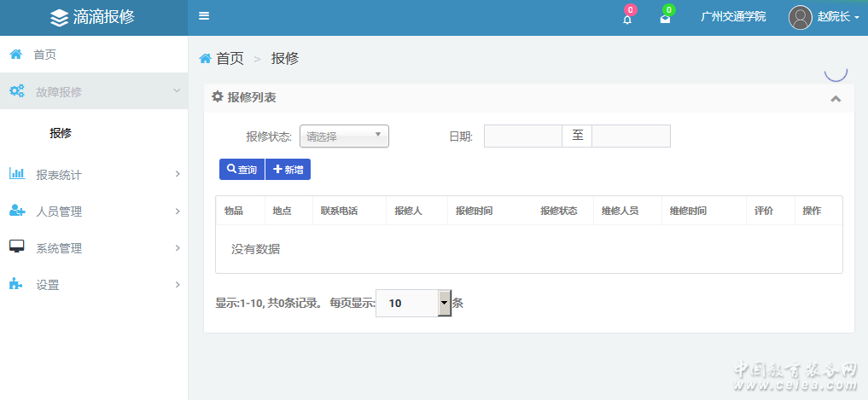Open the notification bell icon
Image resolution: width=868 pixels, height=400 pixels.
tap(627, 19)
